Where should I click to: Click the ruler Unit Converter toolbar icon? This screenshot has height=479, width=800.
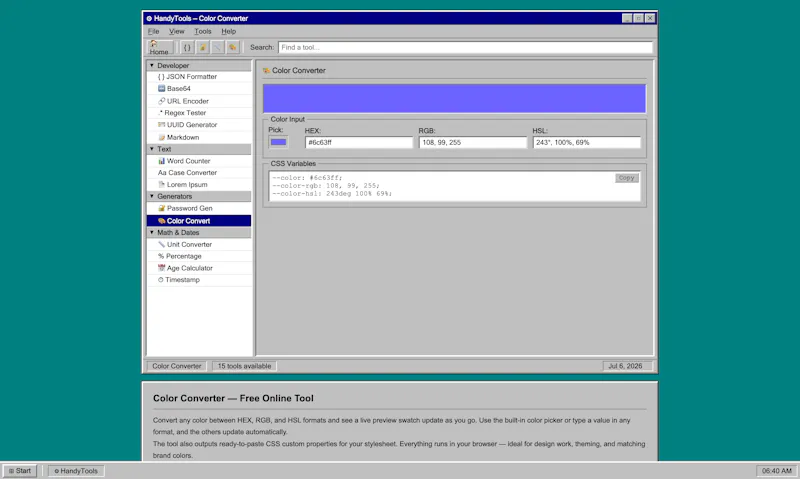217,47
